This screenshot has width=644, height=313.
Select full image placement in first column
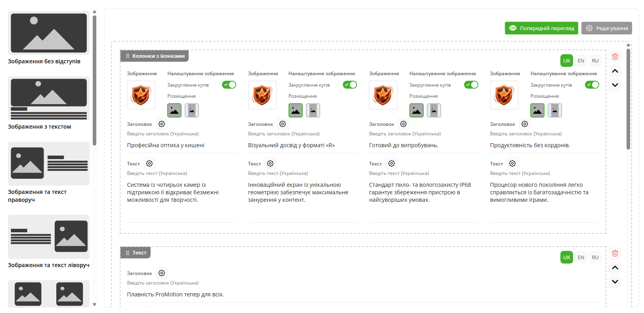click(x=174, y=110)
